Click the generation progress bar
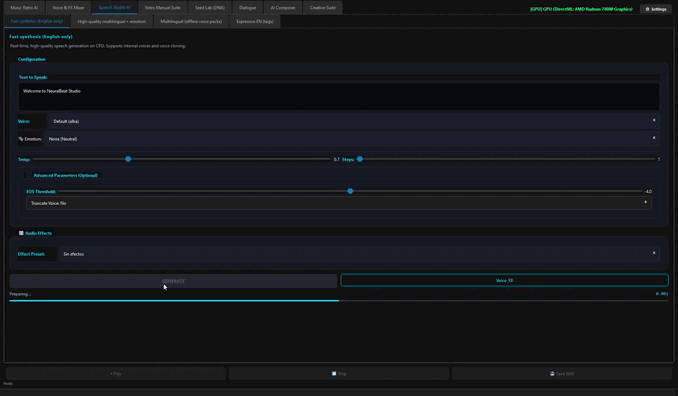Image resolution: width=678 pixels, height=396 pixels. pos(339,300)
